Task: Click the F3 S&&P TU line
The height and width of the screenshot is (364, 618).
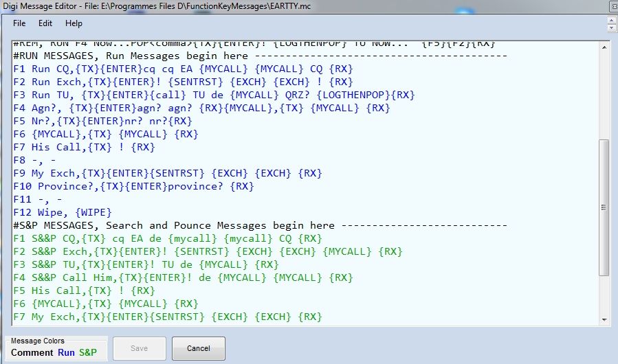Action: (x=146, y=264)
